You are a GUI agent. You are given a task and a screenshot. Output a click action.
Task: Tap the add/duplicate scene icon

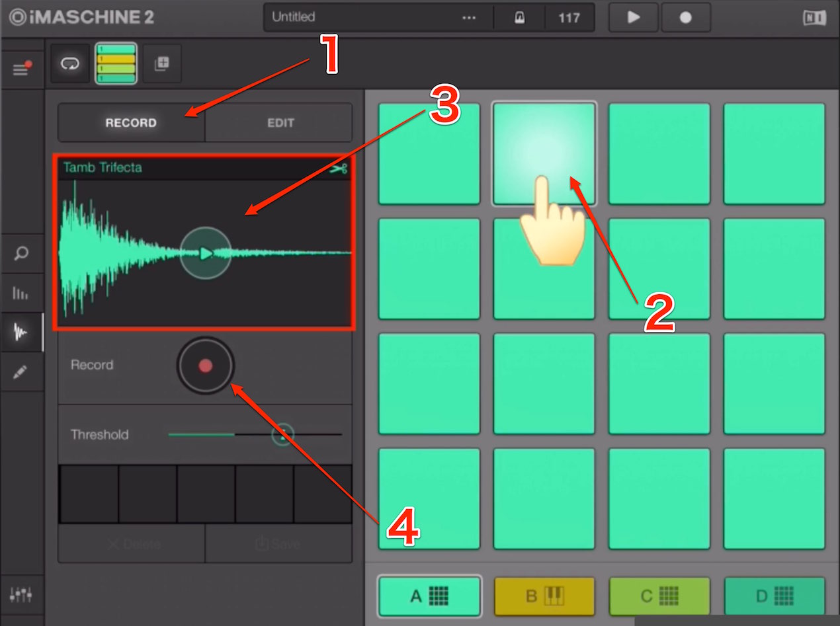pos(162,63)
